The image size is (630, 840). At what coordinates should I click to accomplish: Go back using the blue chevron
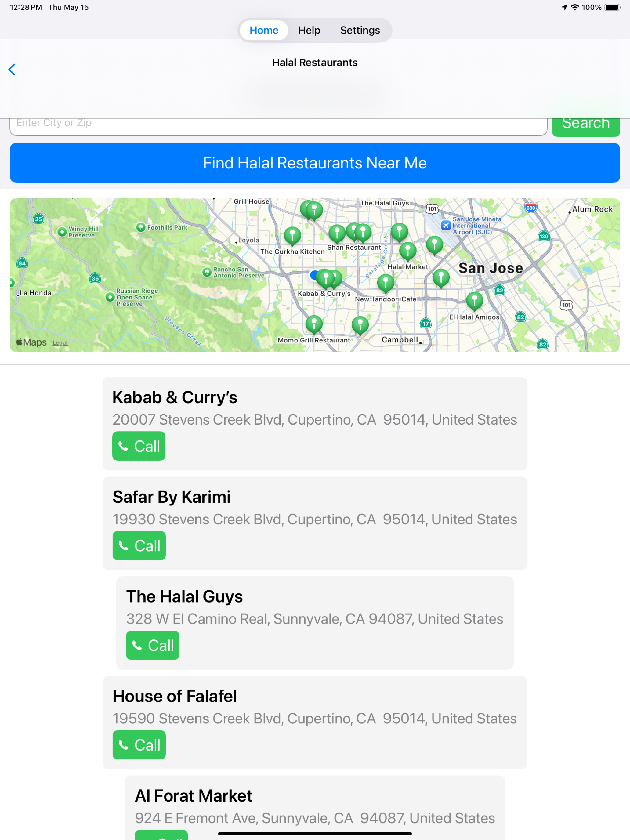click(x=12, y=70)
